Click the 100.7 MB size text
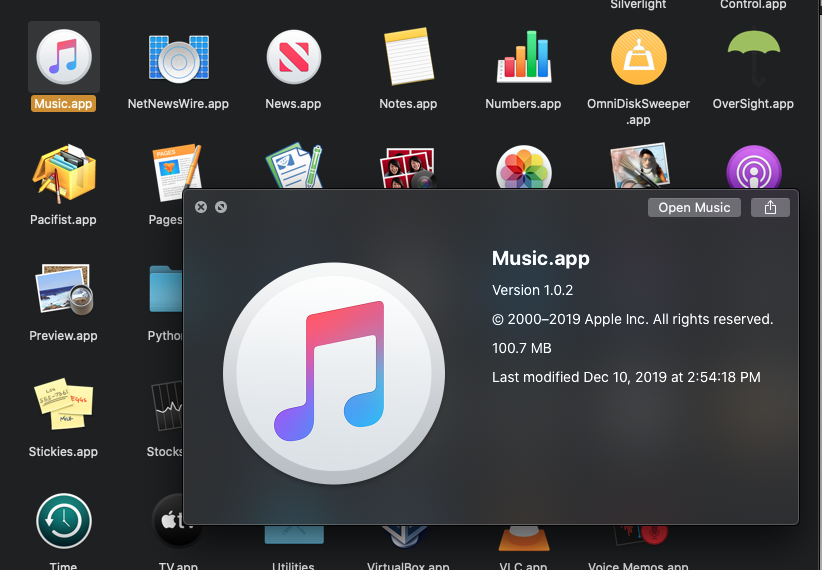Image resolution: width=822 pixels, height=570 pixels. (522, 348)
